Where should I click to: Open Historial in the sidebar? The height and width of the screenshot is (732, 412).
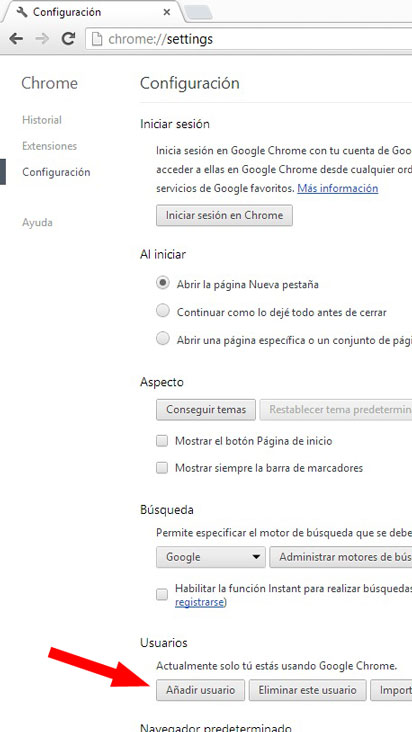pyautogui.click(x=42, y=120)
